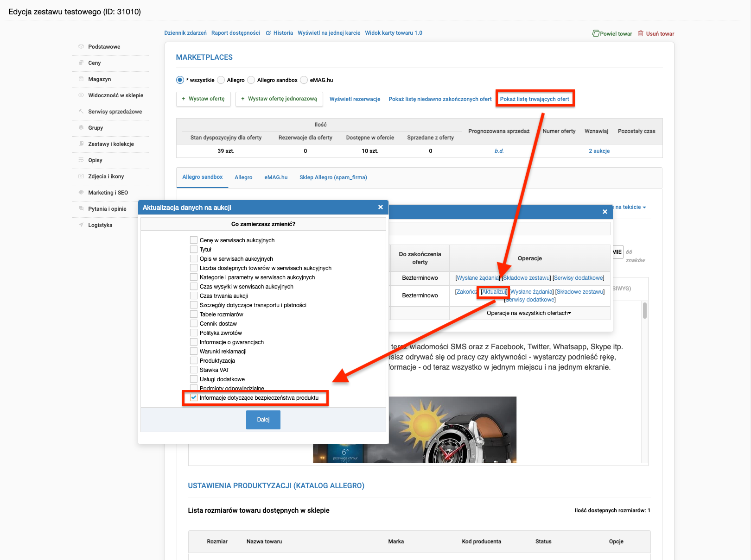
Task: Switch to the eMAG.hu tab
Action: pyautogui.click(x=276, y=177)
